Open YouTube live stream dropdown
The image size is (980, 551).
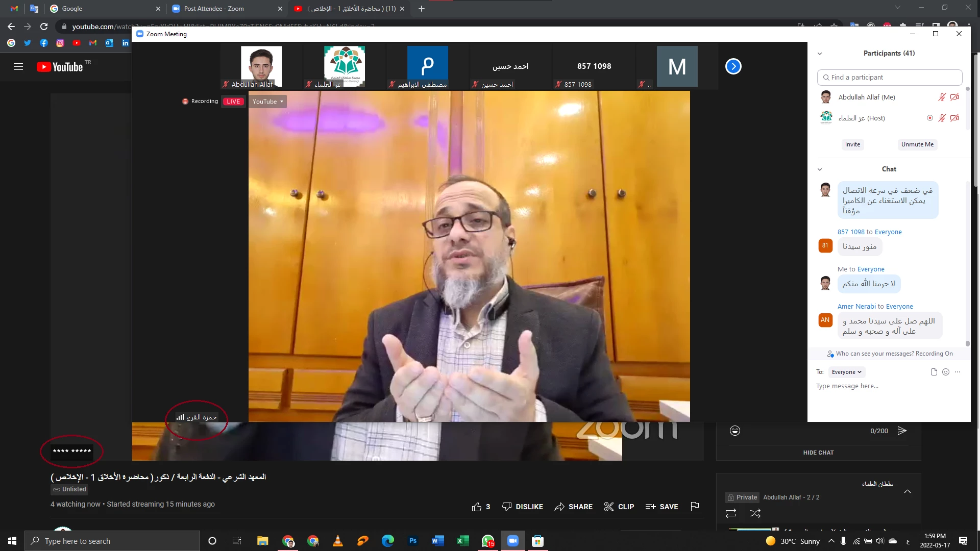click(x=267, y=102)
